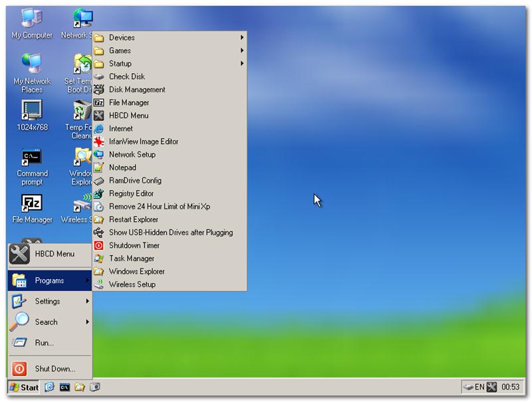Click the taskbar clock showing 00:53
This screenshot has height=402, width=532.
click(x=510, y=387)
